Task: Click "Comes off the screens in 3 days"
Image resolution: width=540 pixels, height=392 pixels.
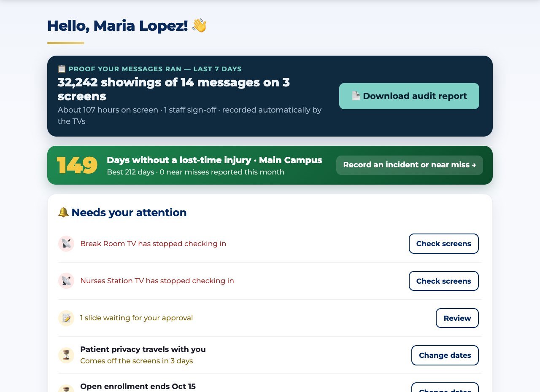Action: coord(137,361)
